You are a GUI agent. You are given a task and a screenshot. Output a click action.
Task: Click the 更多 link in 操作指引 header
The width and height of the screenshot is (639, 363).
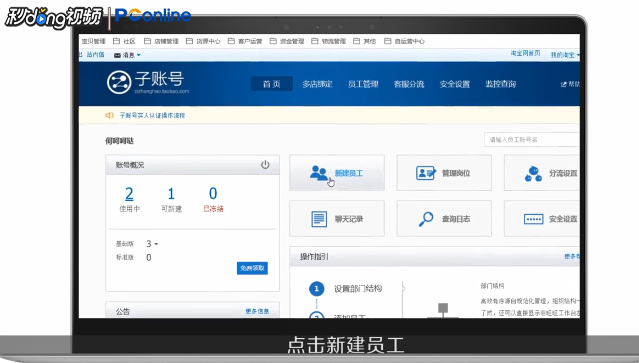(572, 256)
